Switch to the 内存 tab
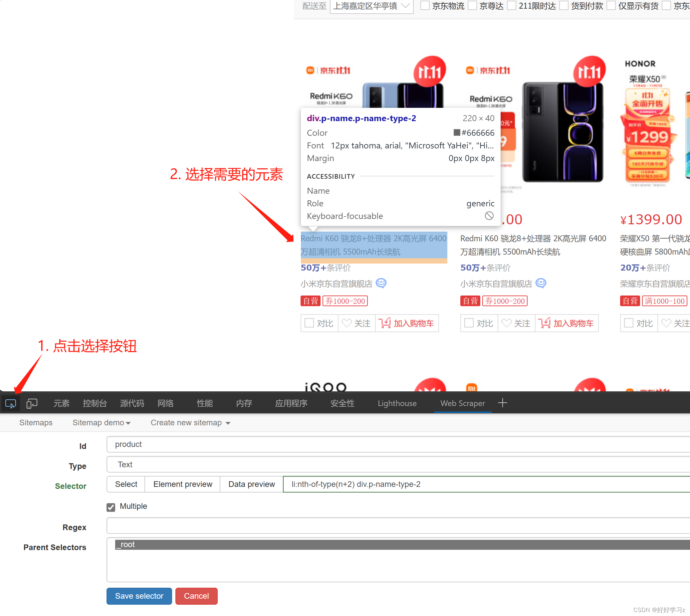Screen dimensions: 690x616 244,403
